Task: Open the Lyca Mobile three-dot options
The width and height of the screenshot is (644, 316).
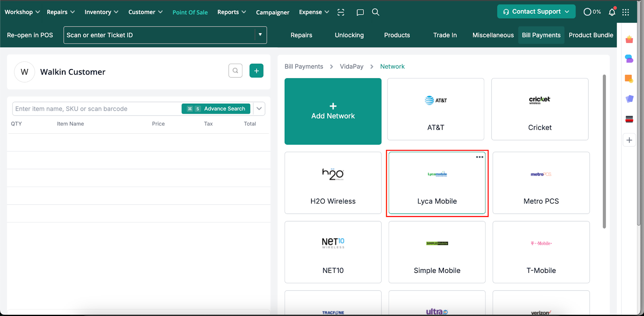Action: (480, 157)
